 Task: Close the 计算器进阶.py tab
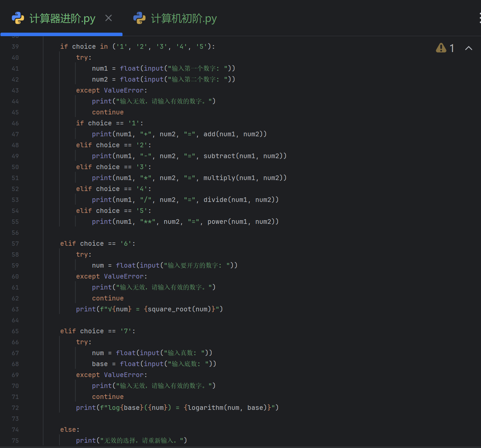point(109,18)
